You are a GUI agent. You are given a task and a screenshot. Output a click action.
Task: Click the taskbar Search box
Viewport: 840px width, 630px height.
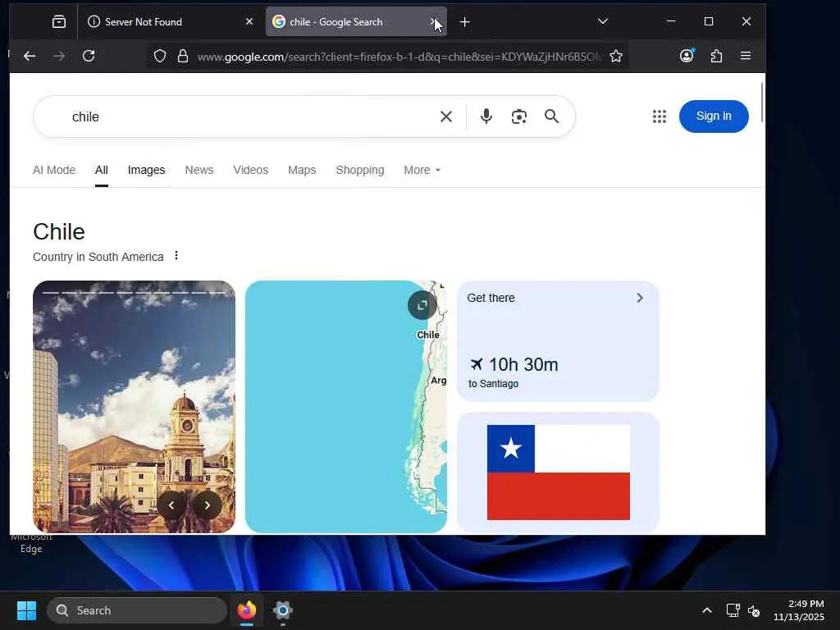(x=137, y=610)
